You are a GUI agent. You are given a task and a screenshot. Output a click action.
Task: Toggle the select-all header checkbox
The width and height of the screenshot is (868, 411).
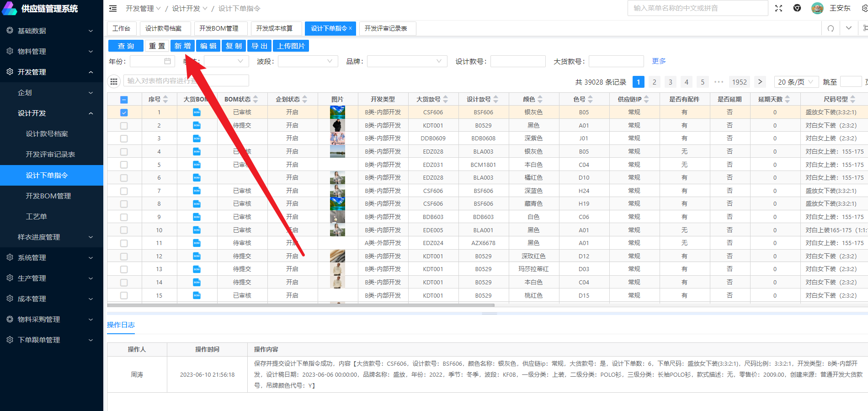(124, 100)
